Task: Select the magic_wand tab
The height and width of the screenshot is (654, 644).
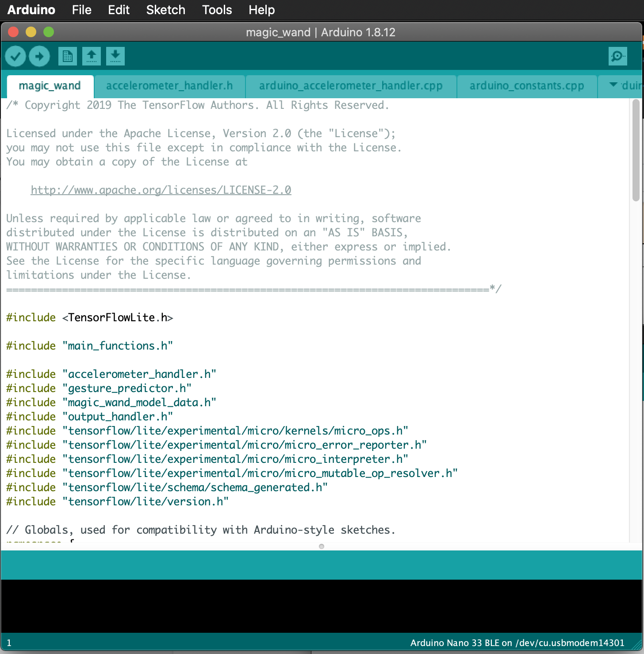Action: (50, 86)
